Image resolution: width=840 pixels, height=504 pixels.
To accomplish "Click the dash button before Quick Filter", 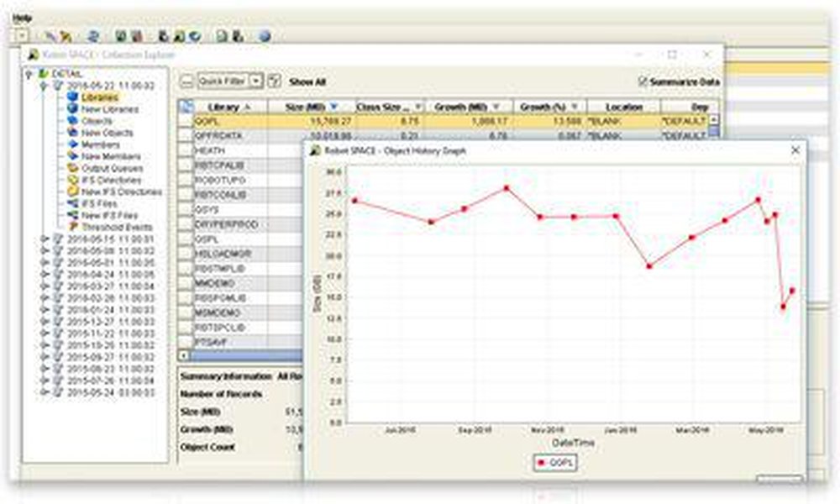I will [x=186, y=81].
